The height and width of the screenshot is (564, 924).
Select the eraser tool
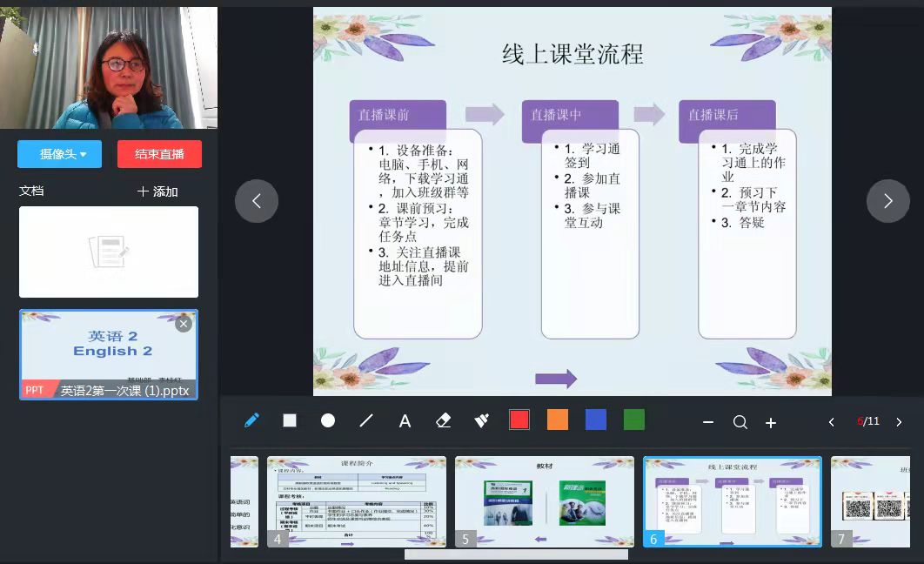tap(443, 420)
